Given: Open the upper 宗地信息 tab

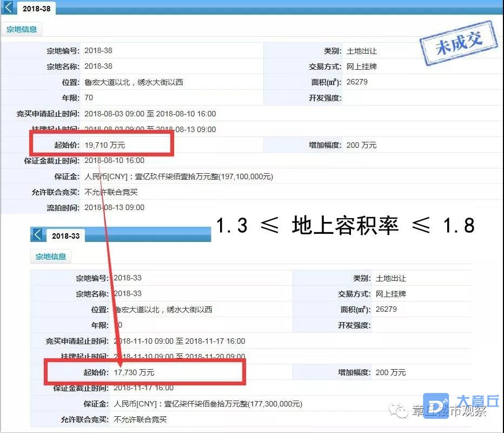Looking at the screenshot, I should (22, 29).
